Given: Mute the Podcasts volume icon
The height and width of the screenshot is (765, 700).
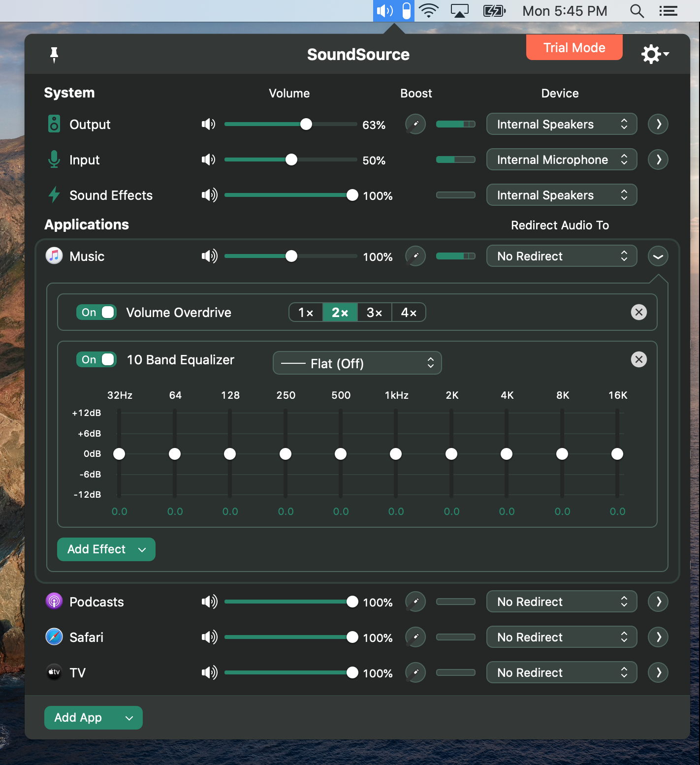Looking at the screenshot, I should click(x=209, y=602).
